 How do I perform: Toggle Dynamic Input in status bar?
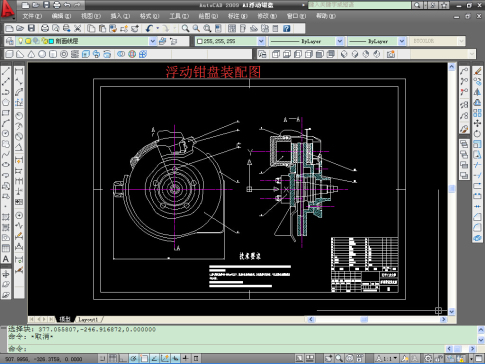click(x=175, y=359)
